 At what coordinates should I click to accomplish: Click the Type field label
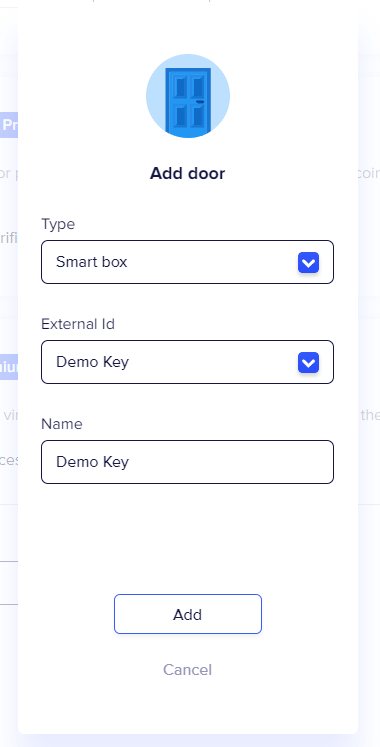coord(58,224)
